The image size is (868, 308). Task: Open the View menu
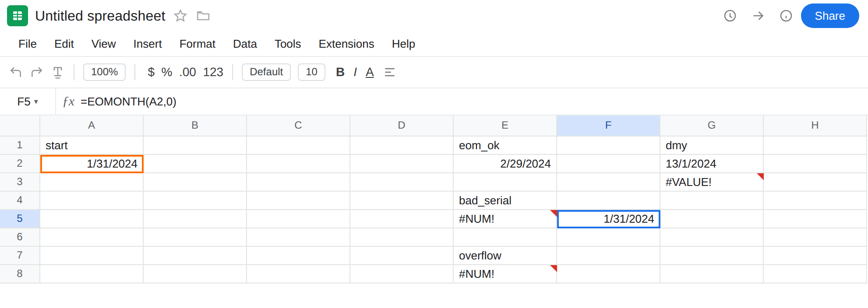104,44
